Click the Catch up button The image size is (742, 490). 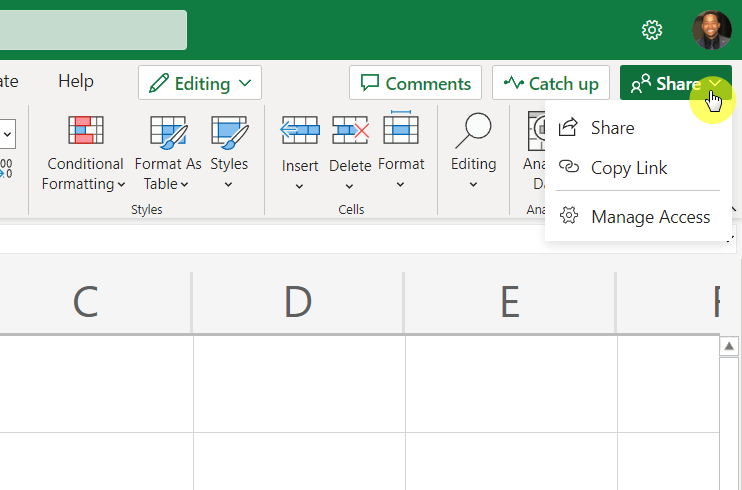551,83
